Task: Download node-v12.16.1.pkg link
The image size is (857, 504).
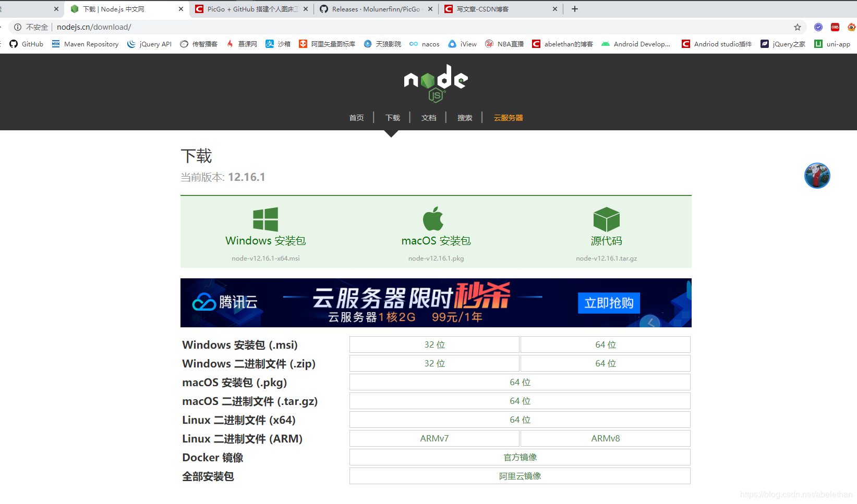Action: click(436, 258)
